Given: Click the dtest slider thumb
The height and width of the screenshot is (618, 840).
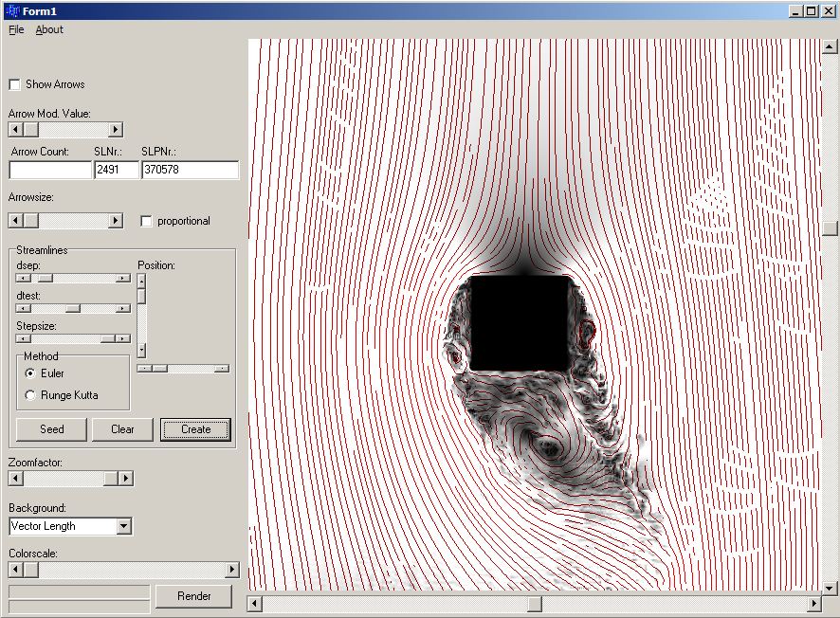Looking at the screenshot, I should click(x=73, y=308).
